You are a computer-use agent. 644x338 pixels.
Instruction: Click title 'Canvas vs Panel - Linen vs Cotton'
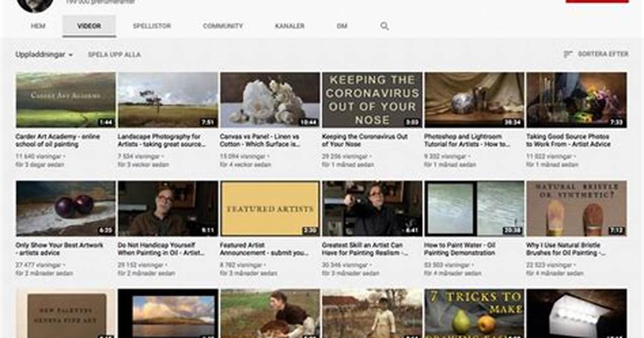260,140
